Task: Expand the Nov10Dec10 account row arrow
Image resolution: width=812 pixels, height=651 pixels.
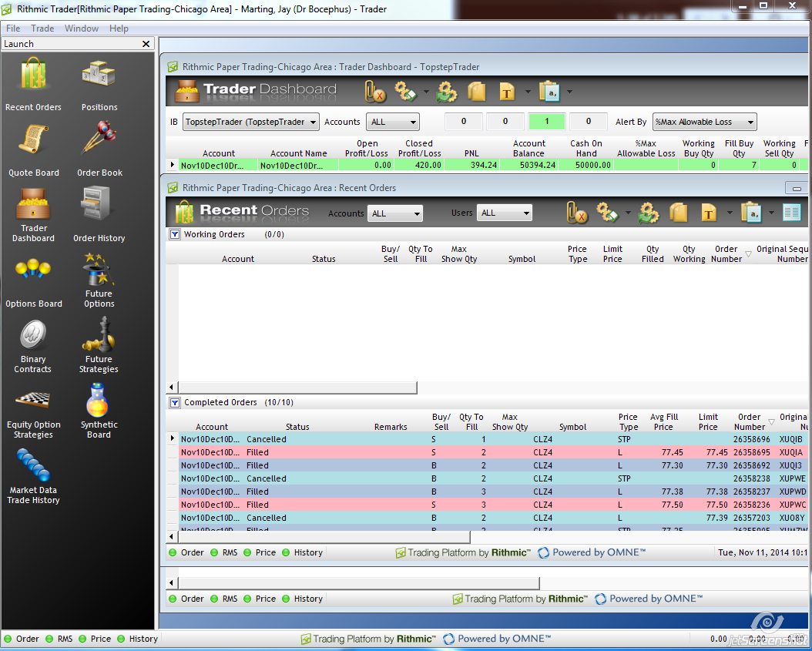Action: click(x=173, y=165)
